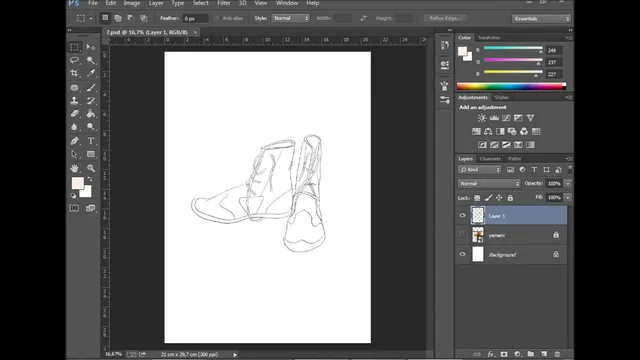Change the screen mode
640x360 pixels.
(x=91, y=208)
